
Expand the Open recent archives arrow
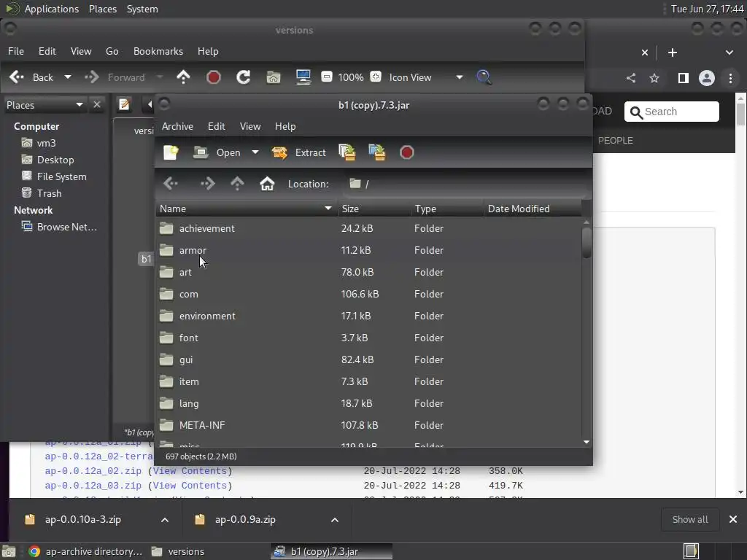pyautogui.click(x=255, y=152)
